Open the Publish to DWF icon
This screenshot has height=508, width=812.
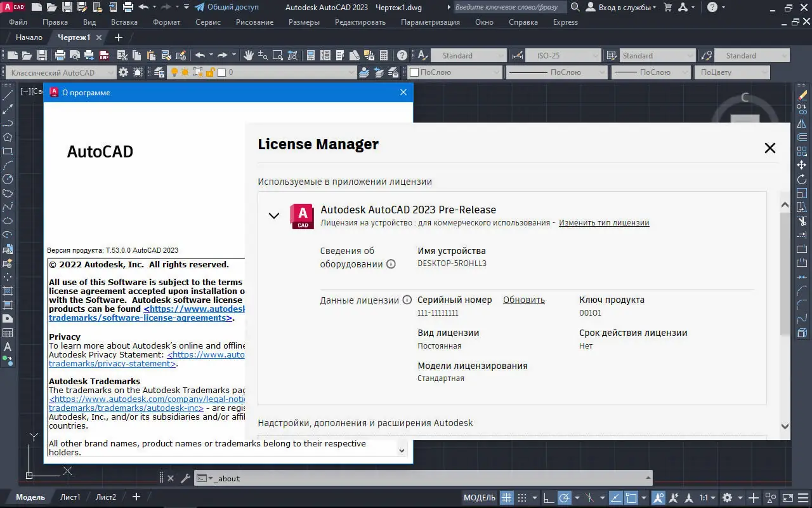(105, 55)
